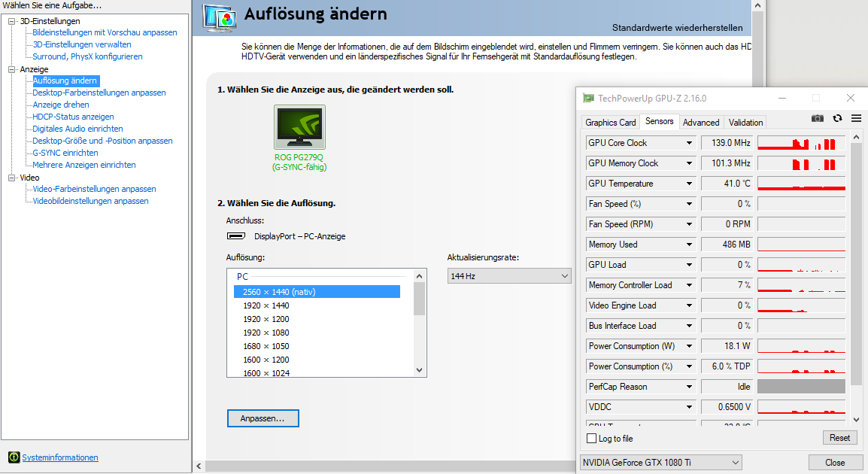Image resolution: width=868 pixels, height=474 pixels.
Task: Open Surround, PhysX konfigurieren
Action: point(87,56)
